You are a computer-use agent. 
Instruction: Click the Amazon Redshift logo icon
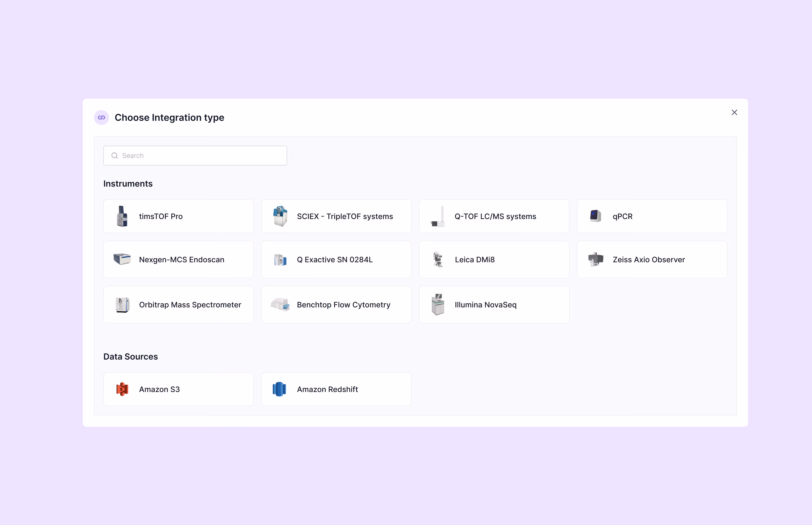coord(279,389)
